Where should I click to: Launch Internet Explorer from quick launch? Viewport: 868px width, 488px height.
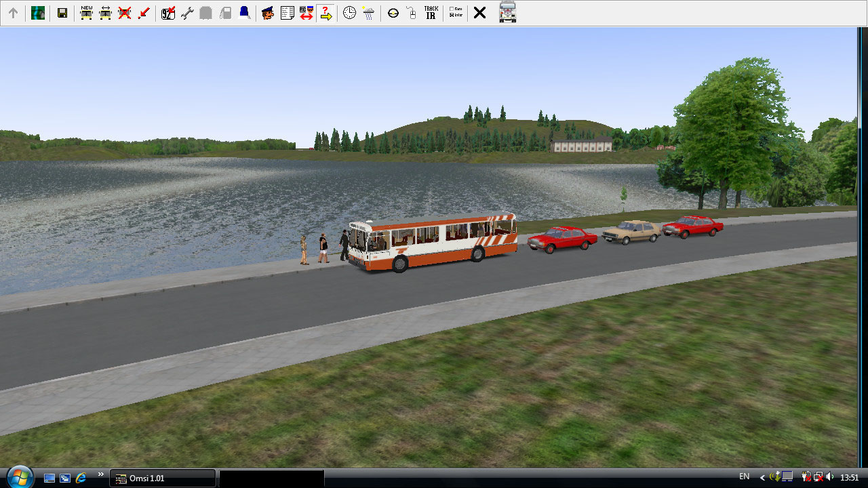point(81,478)
